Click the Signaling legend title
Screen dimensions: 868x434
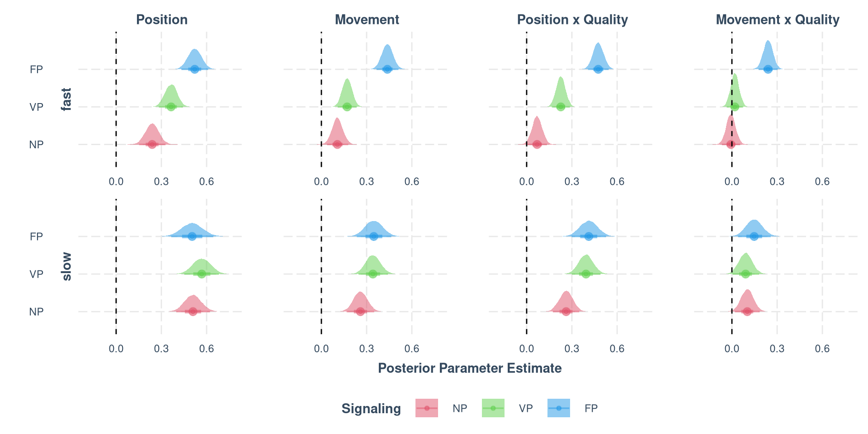[x=371, y=409]
